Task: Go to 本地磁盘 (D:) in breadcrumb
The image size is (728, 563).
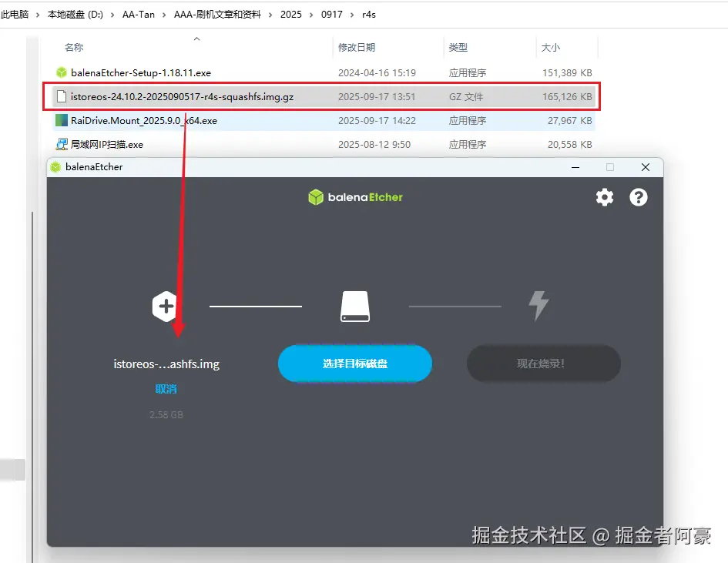Action: tap(75, 15)
